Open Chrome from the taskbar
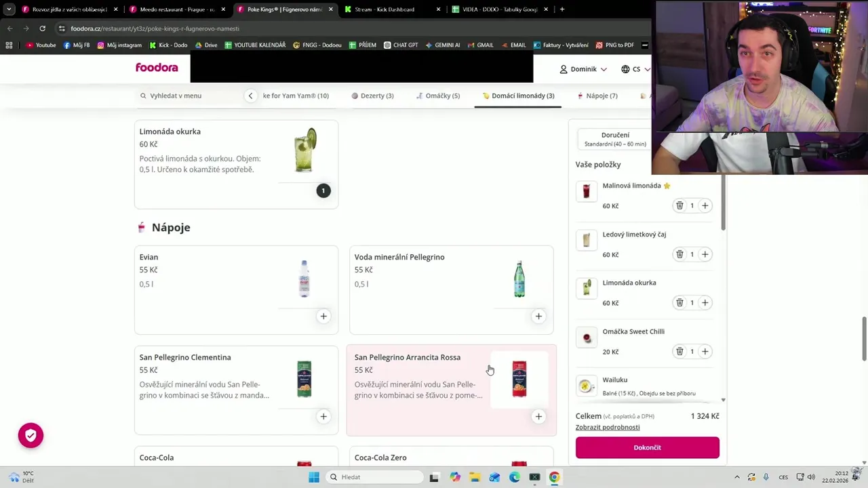 coord(554,477)
